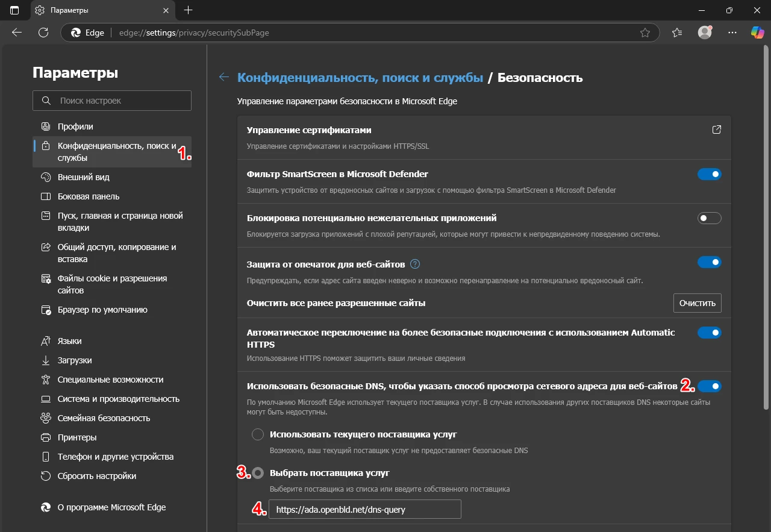This screenshot has width=771, height=532.
Task: Add page to favorites star icon
Action: (x=645, y=33)
